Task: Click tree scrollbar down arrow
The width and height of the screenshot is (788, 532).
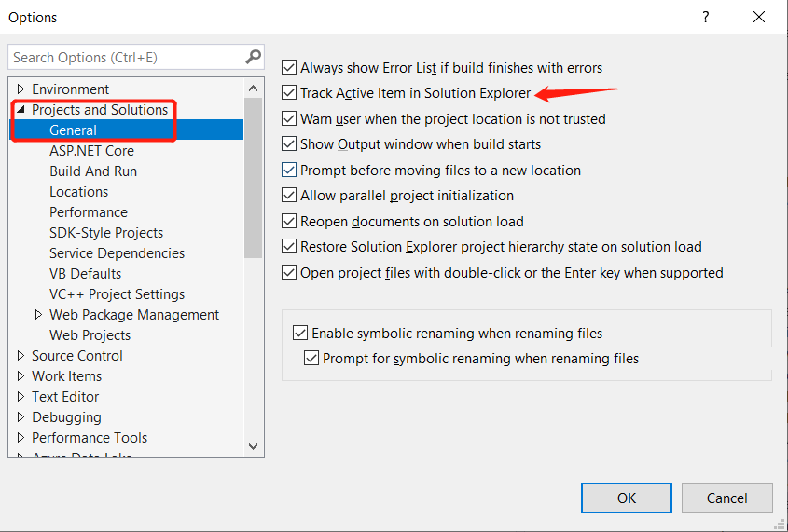Action: (254, 446)
